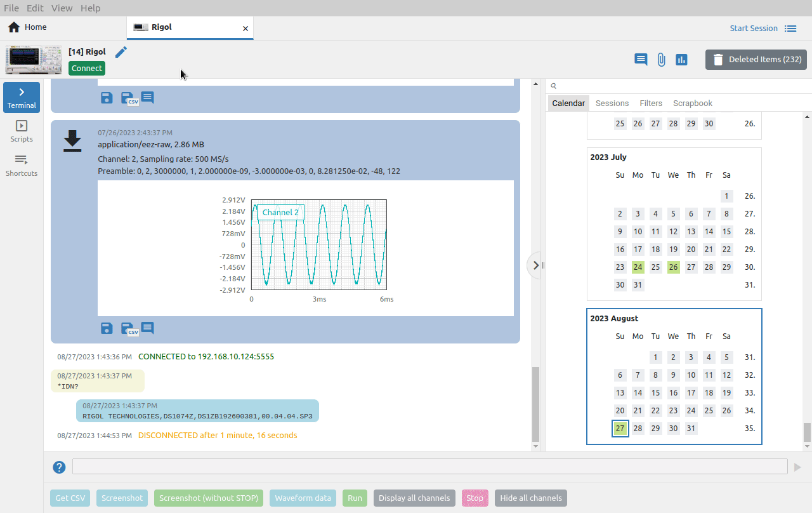Click the Display all channels shortcut
This screenshot has height=513, width=812.
pos(414,498)
